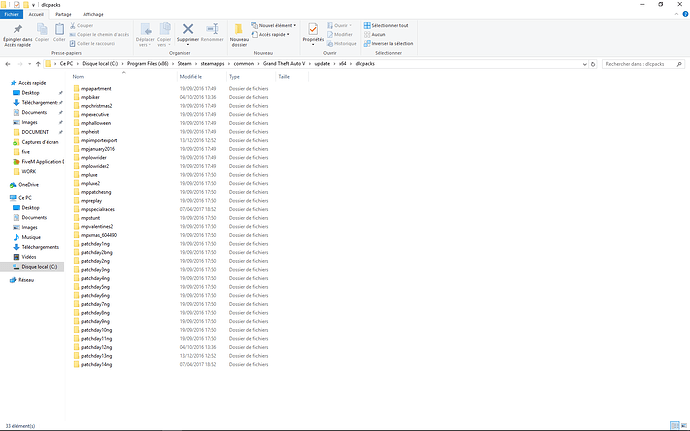The width and height of the screenshot is (690, 431).
Task: Click the Couper scissors icon
Action: coord(73,26)
